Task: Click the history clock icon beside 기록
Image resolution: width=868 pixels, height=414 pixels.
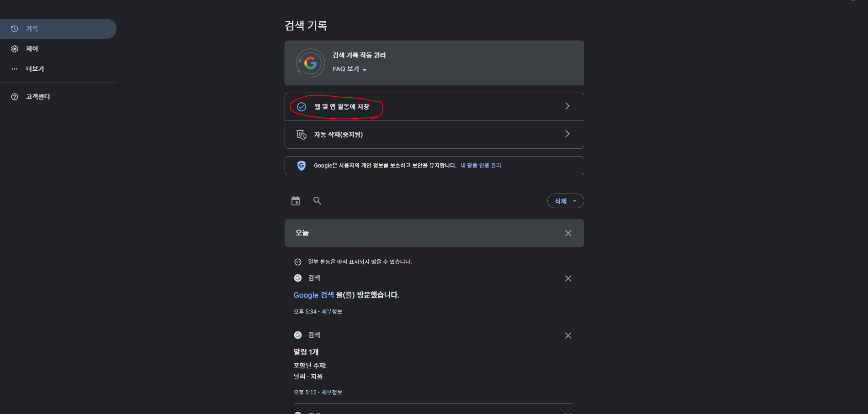Action: [14, 28]
